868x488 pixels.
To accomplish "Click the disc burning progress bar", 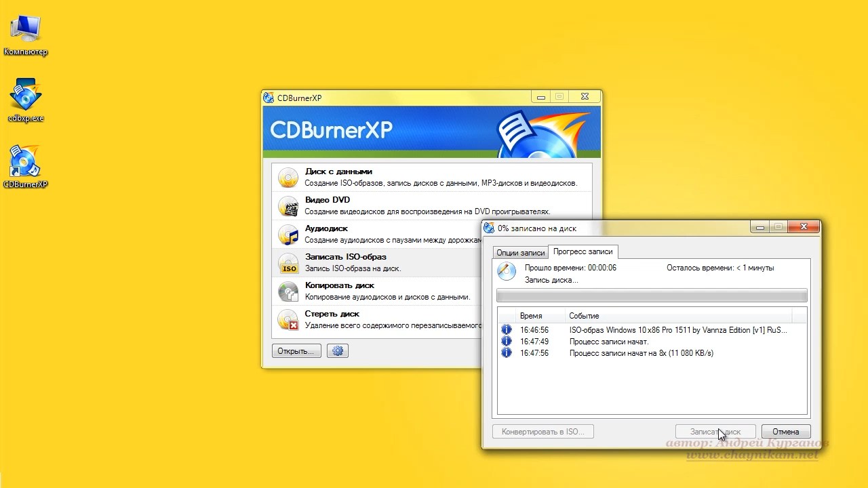I will (x=652, y=296).
